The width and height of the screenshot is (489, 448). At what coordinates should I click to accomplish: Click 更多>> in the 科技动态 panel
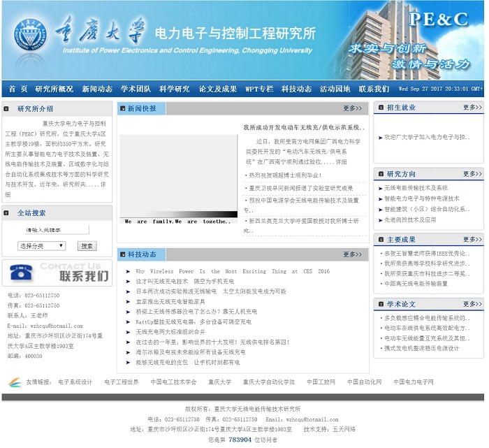tap(352, 254)
